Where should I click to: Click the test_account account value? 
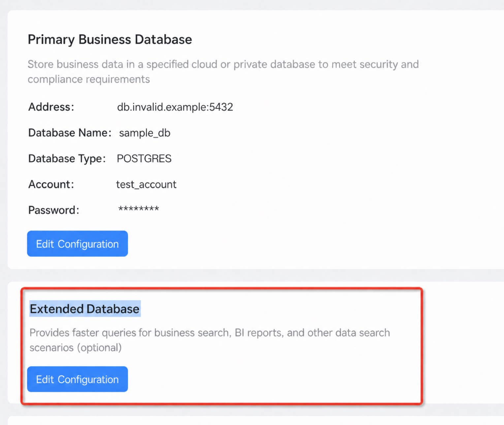[x=146, y=184]
